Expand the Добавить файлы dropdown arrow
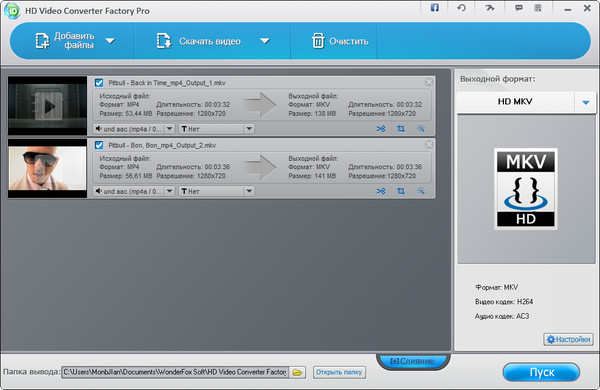 [x=110, y=41]
